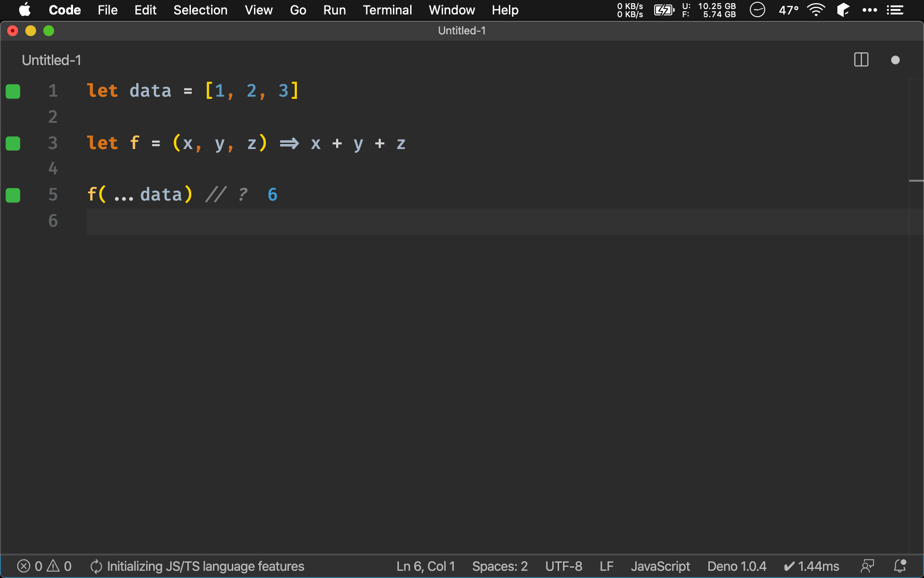The height and width of the screenshot is (578, 924).
Task: Click green coverage marker on line 5
Action: click(x=13, y=196)
